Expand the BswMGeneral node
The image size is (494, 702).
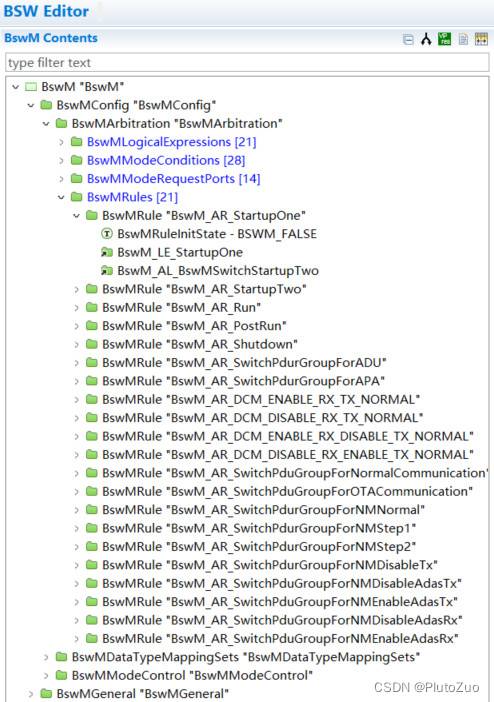[31, 693]
